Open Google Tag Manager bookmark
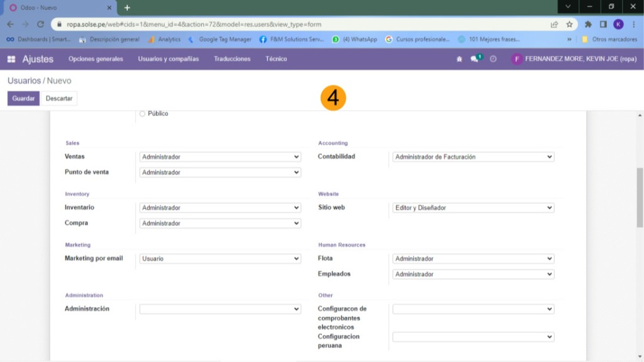This screenshot has width=644, height=362. [x=219, y=40]
